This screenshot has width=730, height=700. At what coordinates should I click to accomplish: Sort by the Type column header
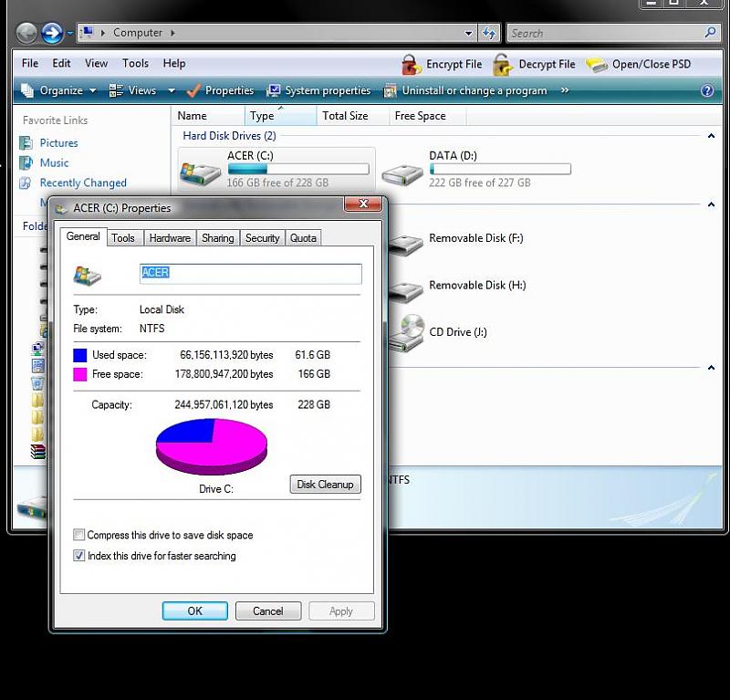(281, 116)
